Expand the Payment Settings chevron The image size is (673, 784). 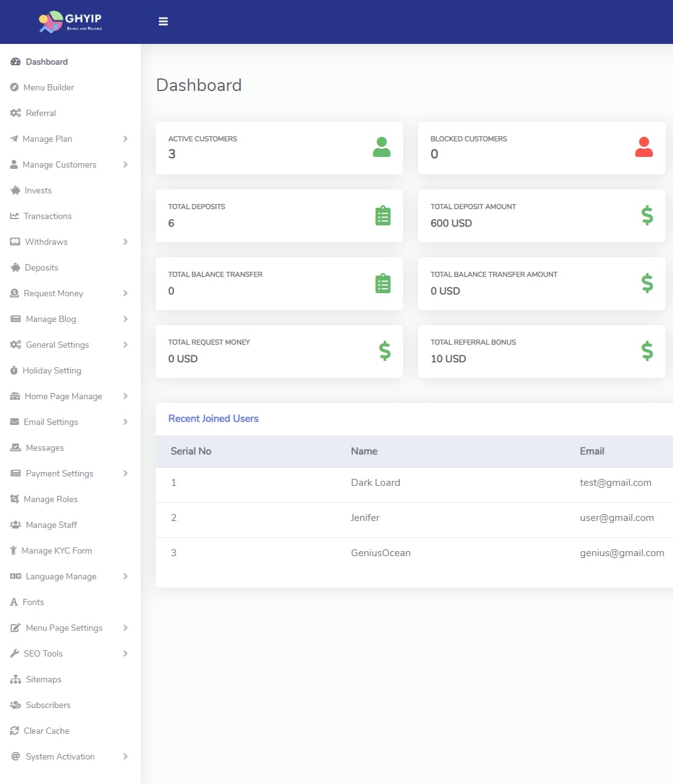[x=126, y=473]
